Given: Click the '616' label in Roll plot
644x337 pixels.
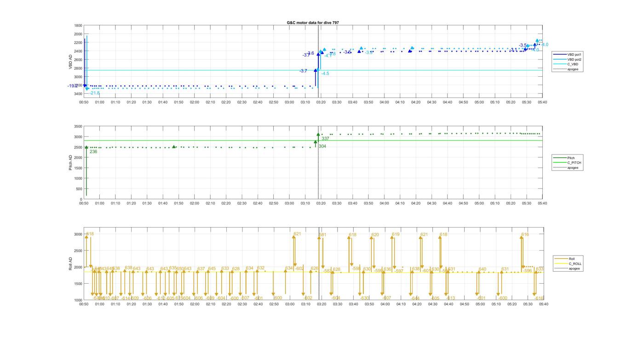Looking at the screenshot, I should [525, 234].
